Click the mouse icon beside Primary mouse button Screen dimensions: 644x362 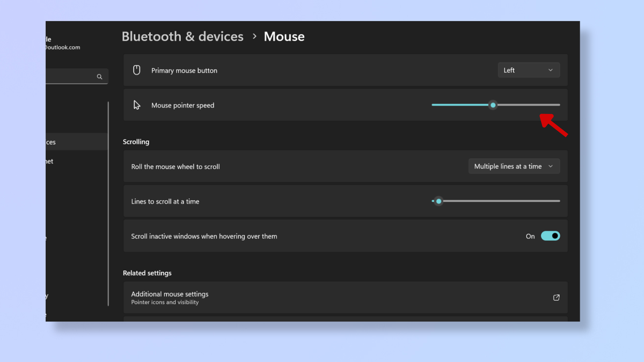tap(136, 70)
